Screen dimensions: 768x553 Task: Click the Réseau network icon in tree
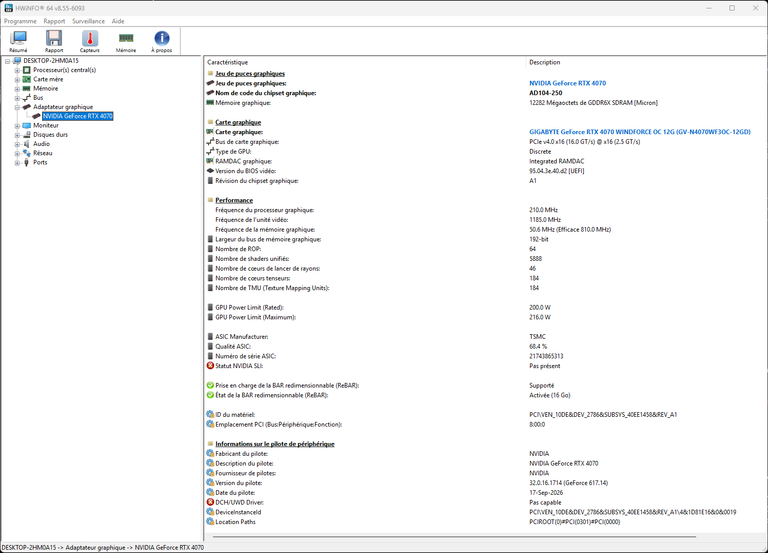[26, 153]
